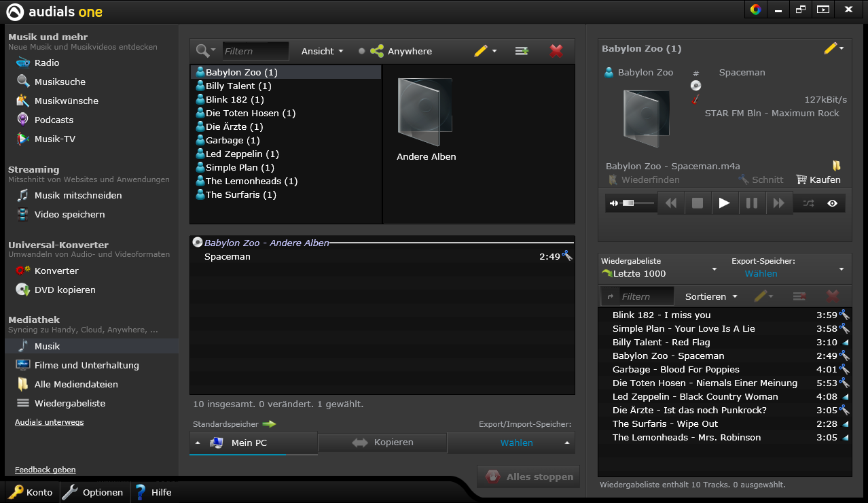Click add-to-playlist icon in library toolbar
Image resolution: width=868 pixels, height=503 pixels.
coord(522,51)
